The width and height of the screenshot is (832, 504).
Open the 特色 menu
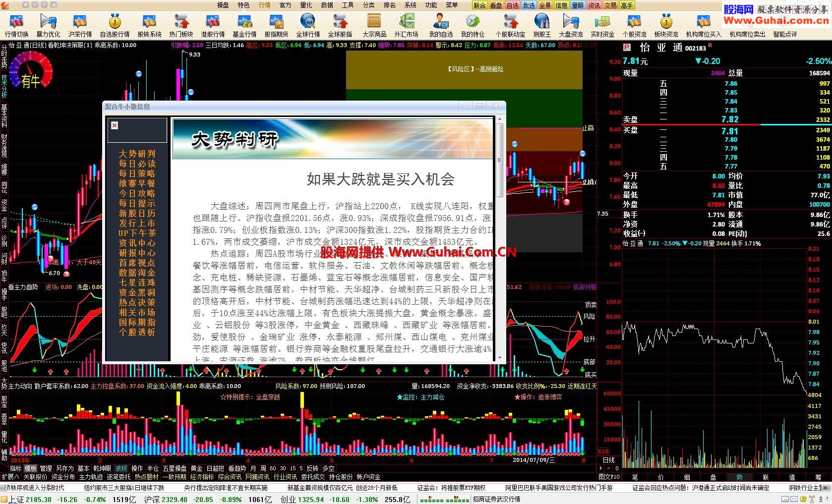[244, 5]
